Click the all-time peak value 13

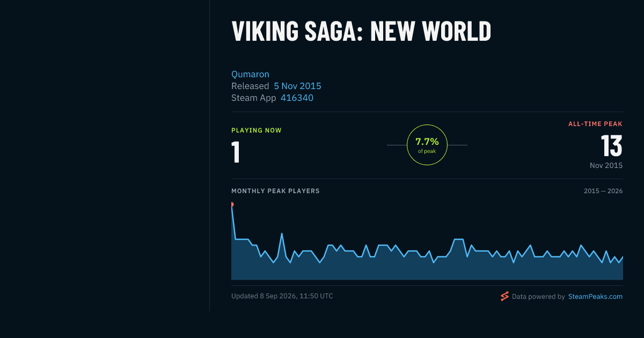click(611, 145)
